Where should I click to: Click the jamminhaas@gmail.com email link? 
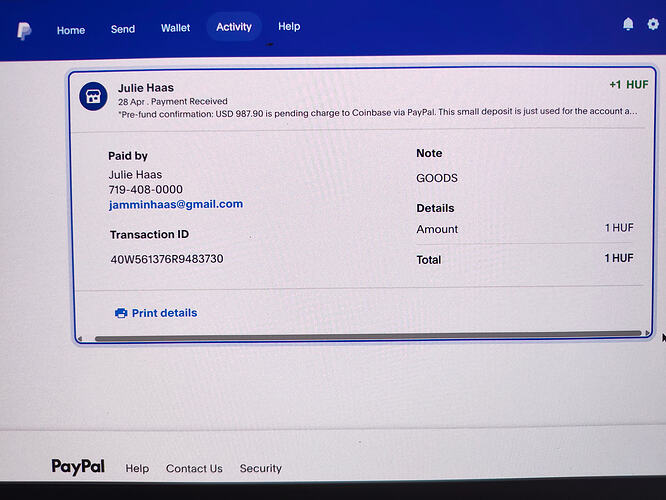point(176,204)
